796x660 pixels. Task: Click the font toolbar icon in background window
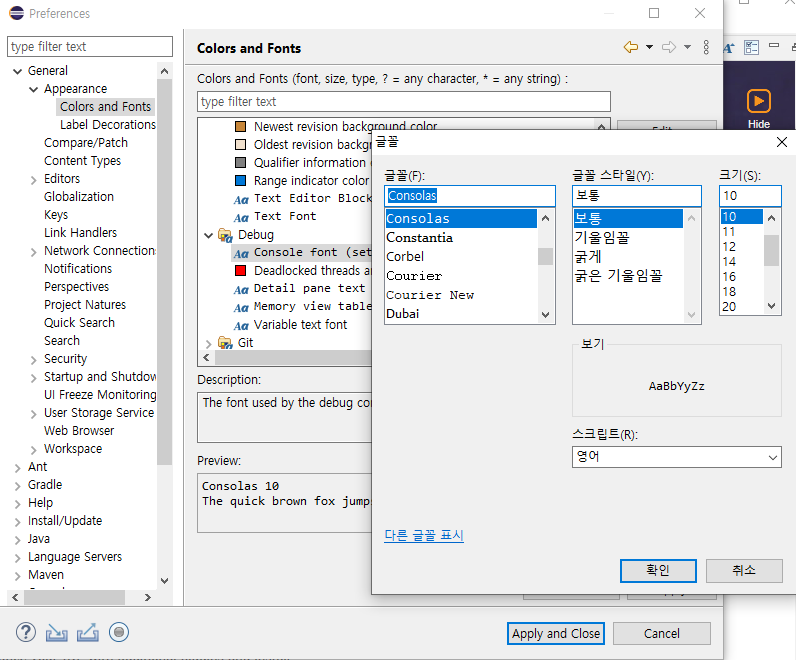tap(729, 48)
